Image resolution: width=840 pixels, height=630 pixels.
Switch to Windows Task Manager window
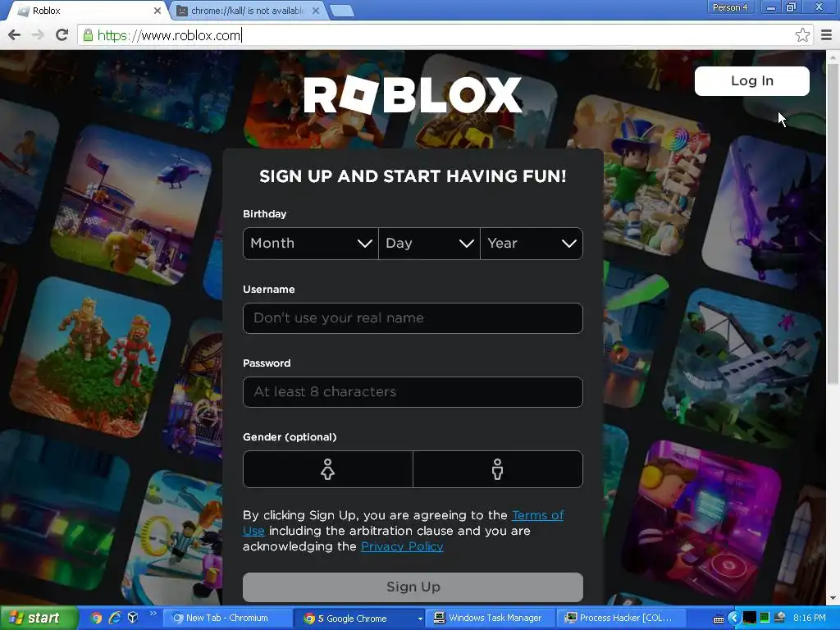coord(491,619)
